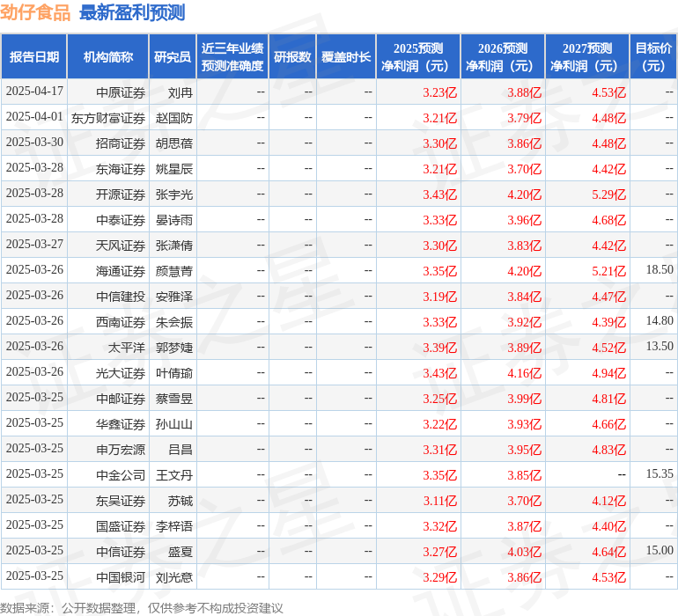Click the 2025预测净利润 column header
Image resolution: width=678 pixels, height=616 pixels.
417,57
